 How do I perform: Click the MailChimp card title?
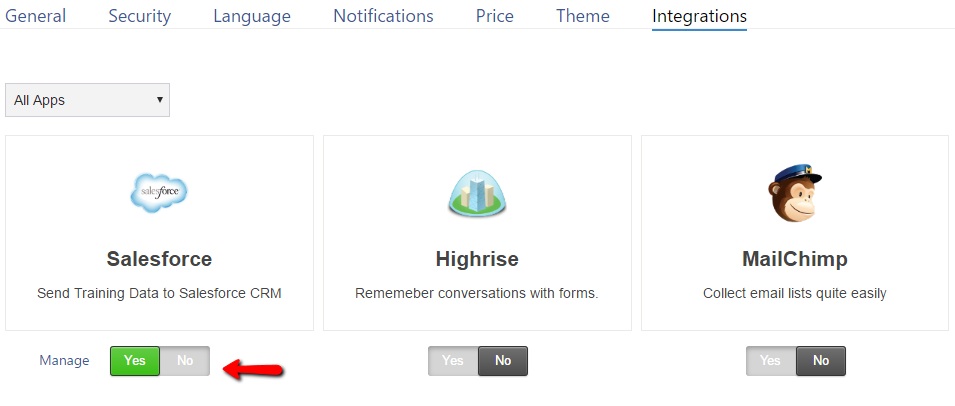pyautogui.click(x=795, y=259)
